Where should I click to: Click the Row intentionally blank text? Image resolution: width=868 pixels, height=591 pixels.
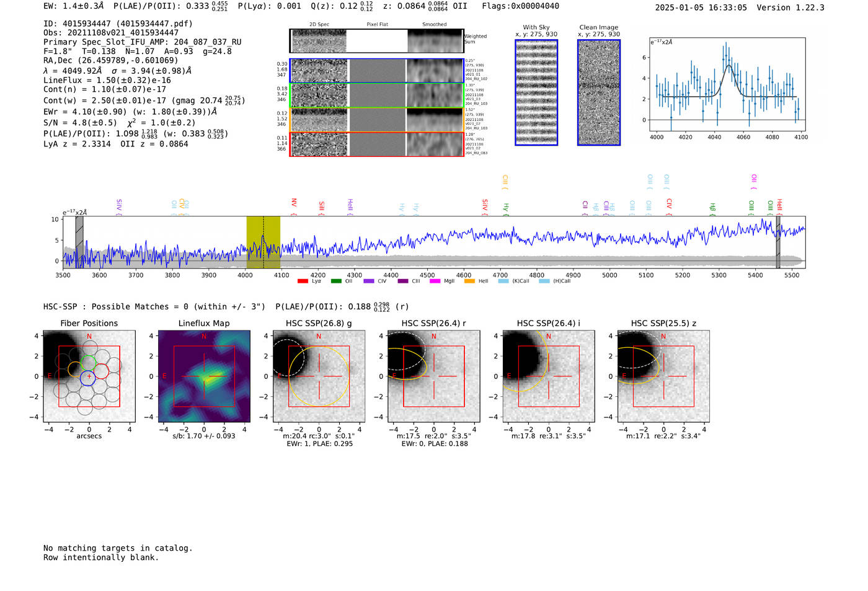click(x=101, y=558)
